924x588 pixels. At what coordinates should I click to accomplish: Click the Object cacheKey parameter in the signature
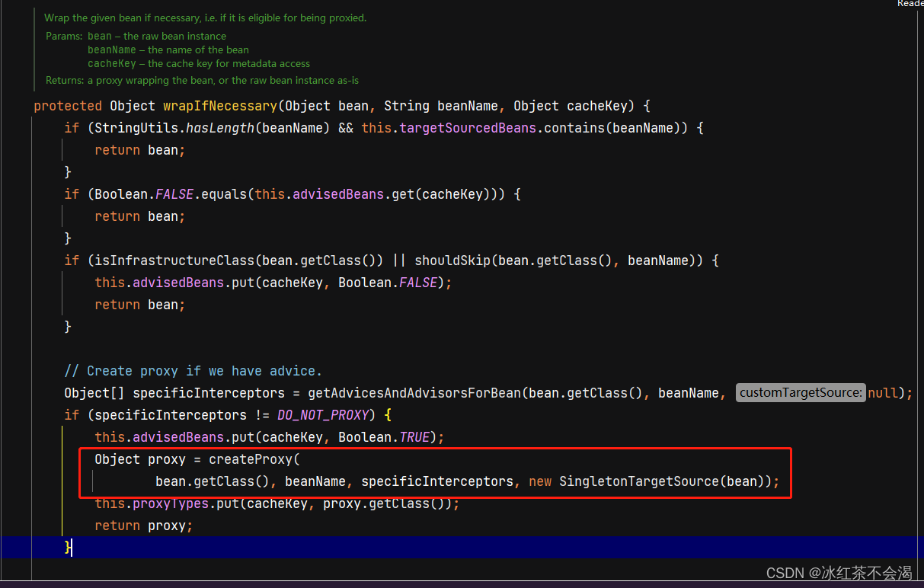(571, 106)
